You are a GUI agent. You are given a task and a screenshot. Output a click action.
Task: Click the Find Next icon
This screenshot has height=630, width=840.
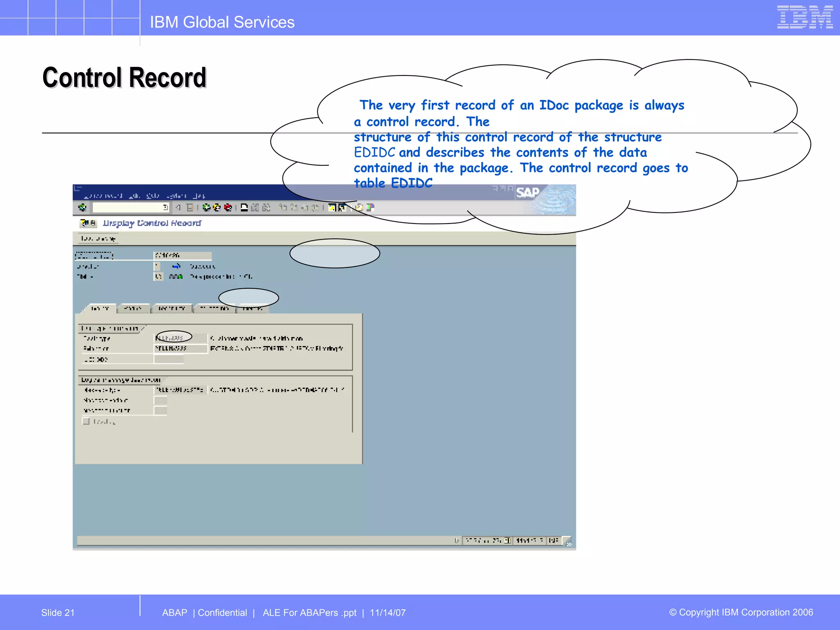[x=266, y=208]
